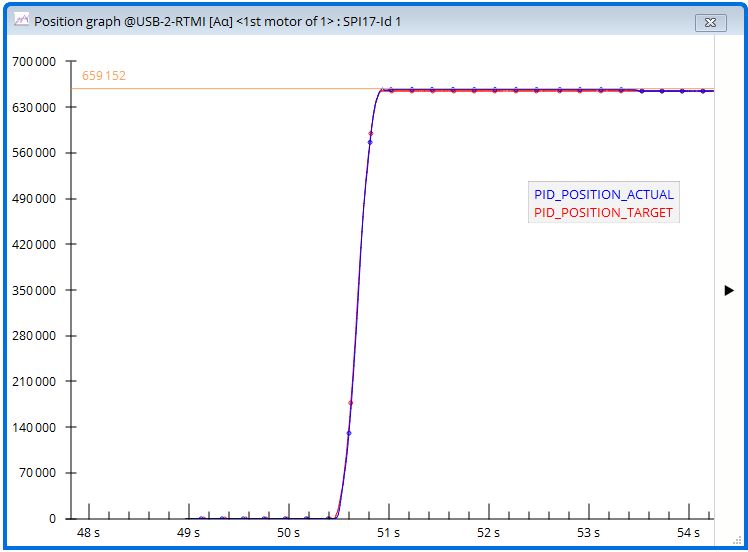Click the 51 s time axis label

(388, 532)
